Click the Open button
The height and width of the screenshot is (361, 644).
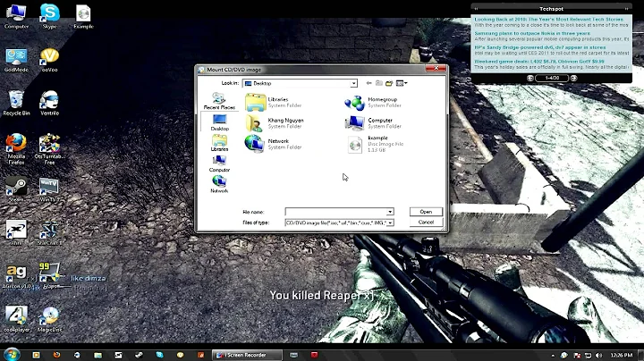[x=426, y=212]
